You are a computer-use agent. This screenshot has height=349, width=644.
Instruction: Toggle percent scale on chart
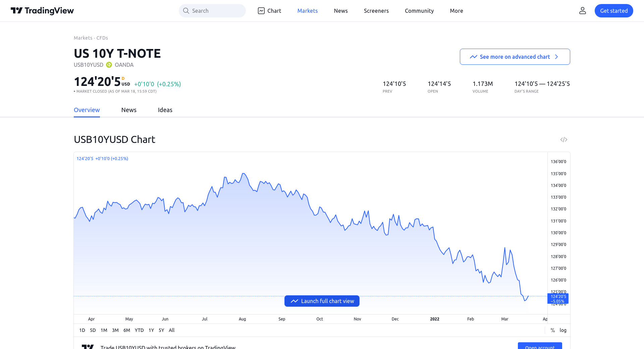[x=553, y=330]
